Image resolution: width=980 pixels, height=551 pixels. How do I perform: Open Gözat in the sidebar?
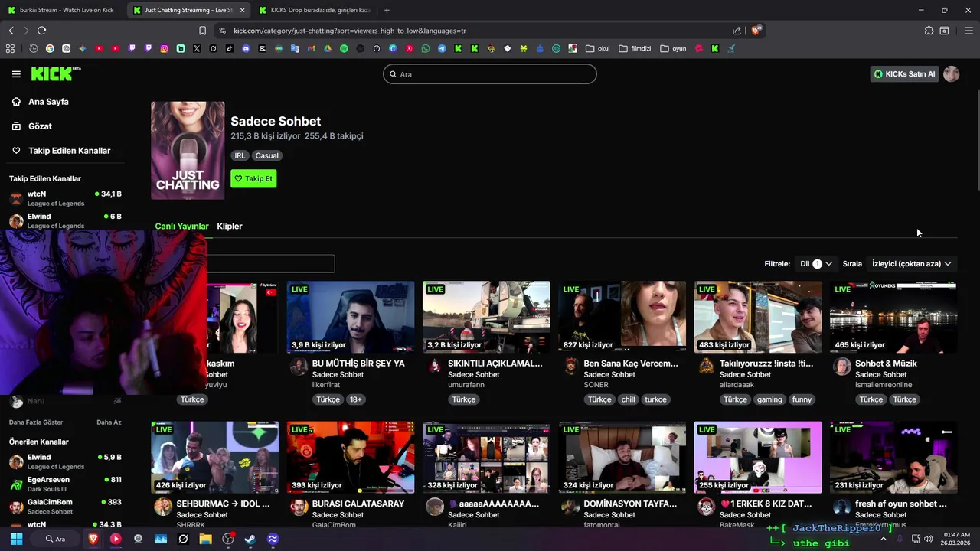[40, 126]
